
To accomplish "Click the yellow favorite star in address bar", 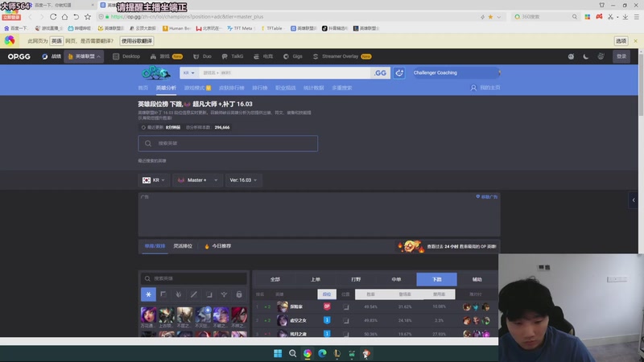I will click(x=490, y=17).
